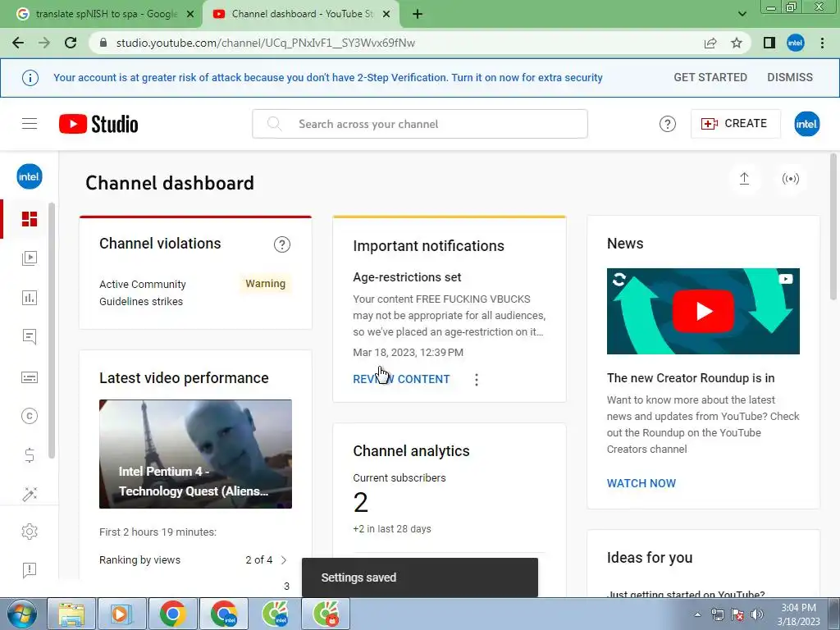Open Channel violations help icon
This screenshot has height=630, width=840.
(282, 244)
